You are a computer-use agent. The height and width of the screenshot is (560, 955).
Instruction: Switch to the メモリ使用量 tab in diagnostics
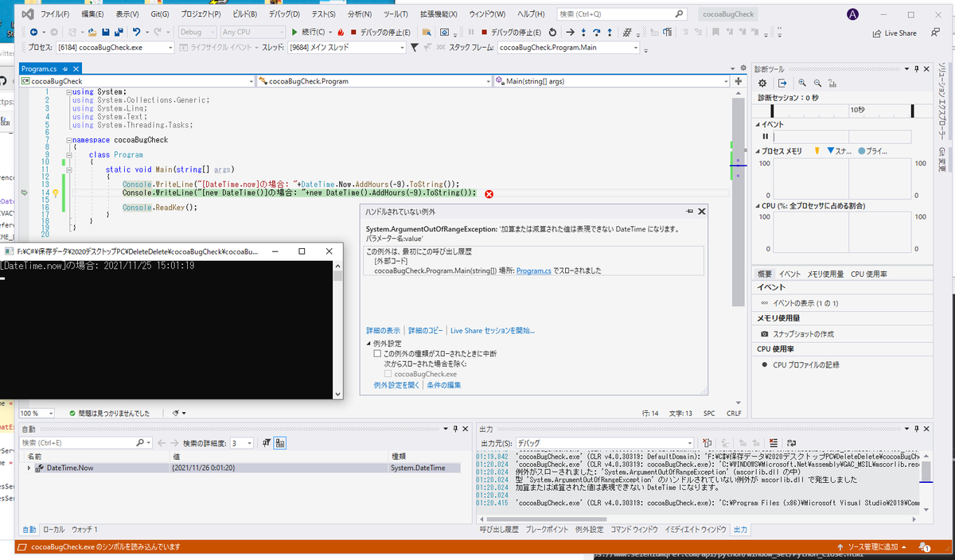tap(825, 274)
